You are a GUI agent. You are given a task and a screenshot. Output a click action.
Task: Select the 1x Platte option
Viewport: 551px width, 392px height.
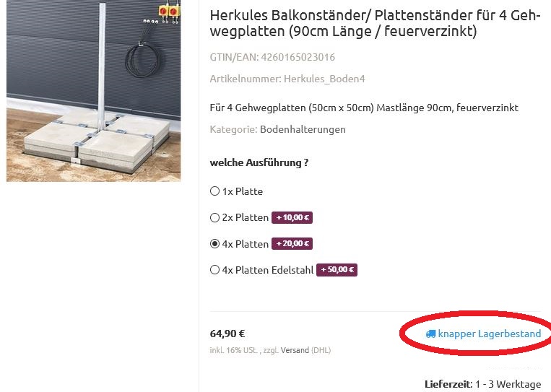click(214, 191)
